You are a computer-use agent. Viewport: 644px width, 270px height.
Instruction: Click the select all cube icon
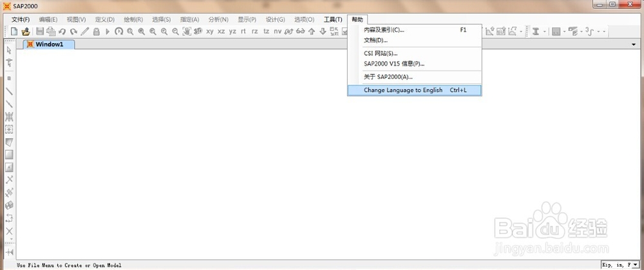(9, 205)
